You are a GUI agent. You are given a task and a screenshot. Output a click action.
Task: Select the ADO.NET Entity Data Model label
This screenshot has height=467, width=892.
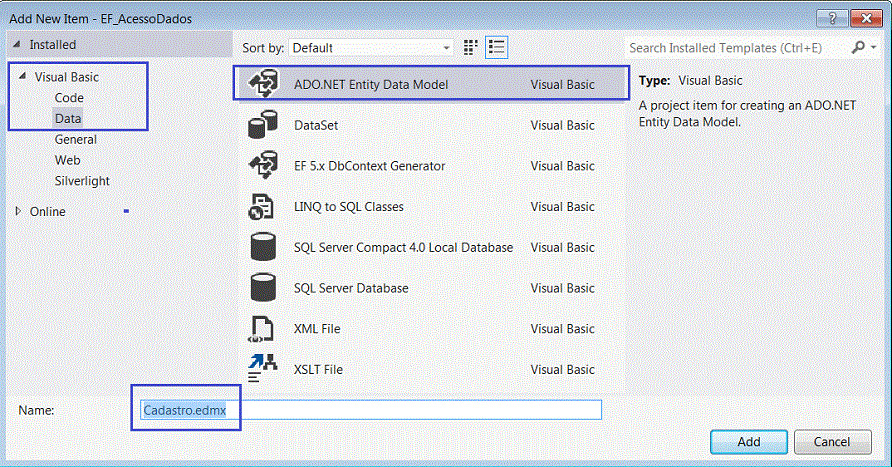(x=371, y=84)
